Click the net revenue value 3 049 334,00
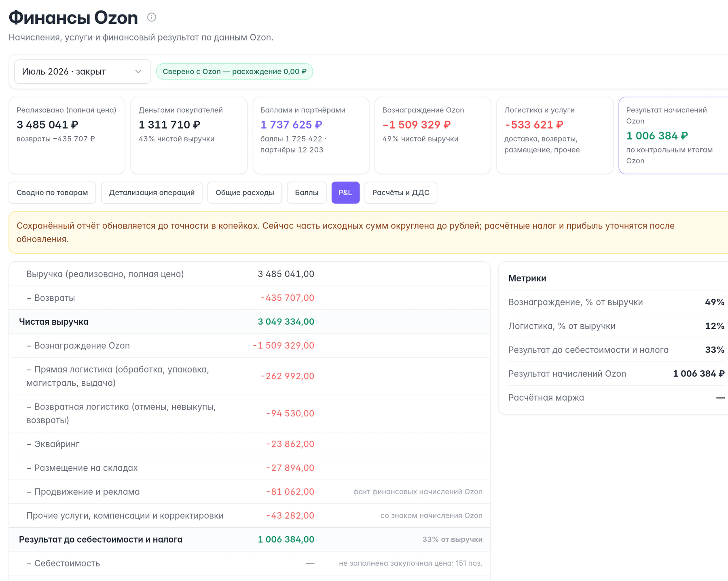Screen dimensions: 728x581 [286, 322]
